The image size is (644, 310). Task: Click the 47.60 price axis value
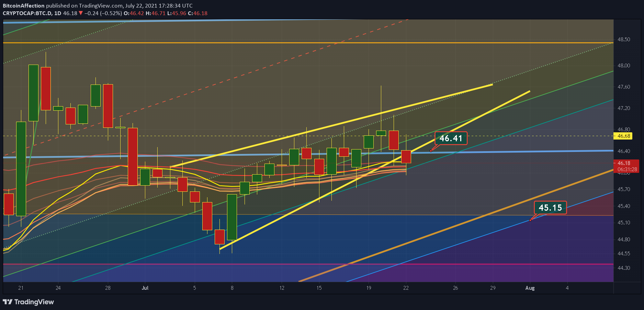tap(624, 87)
